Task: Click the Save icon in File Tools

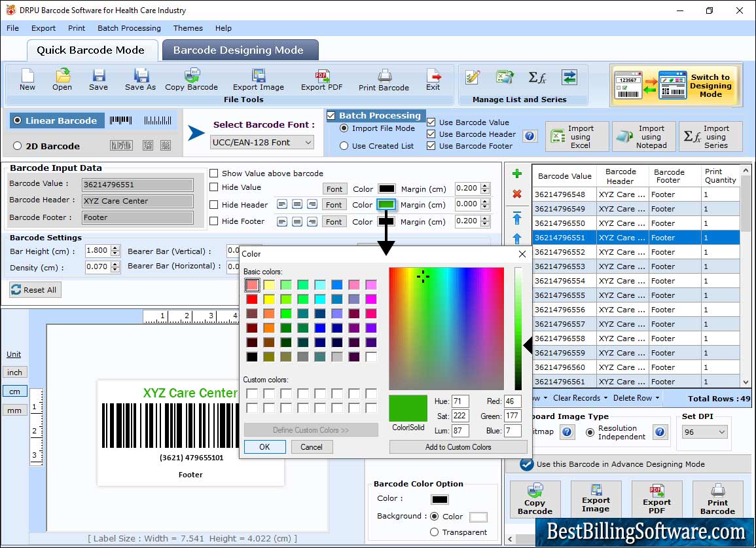Action: click(x=98, y=80)
